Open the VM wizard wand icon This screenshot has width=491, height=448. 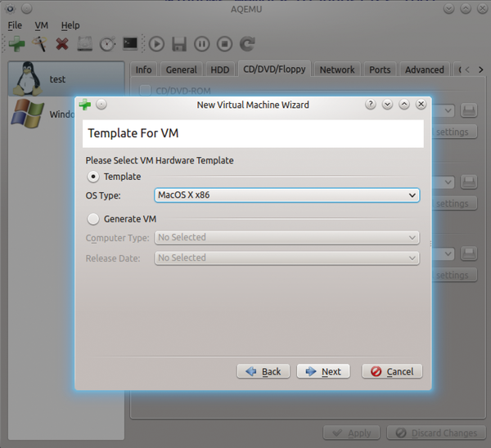38,43
